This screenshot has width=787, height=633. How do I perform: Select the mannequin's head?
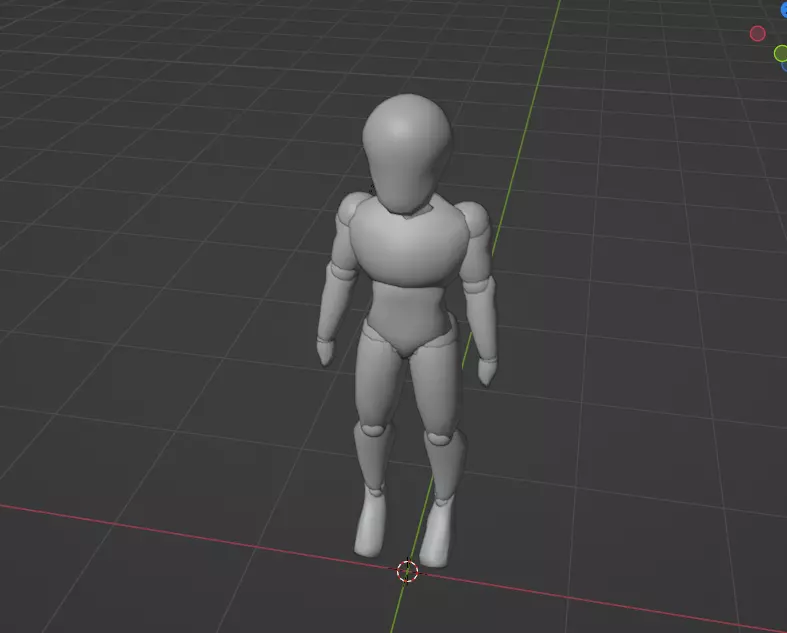click(407, 153)
